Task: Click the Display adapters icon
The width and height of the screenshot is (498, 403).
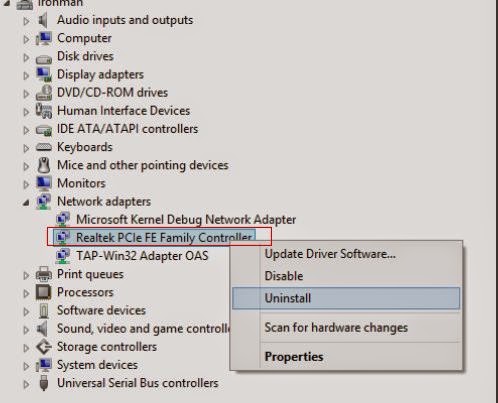Action: pyautogui.click(x=44, y=75)
